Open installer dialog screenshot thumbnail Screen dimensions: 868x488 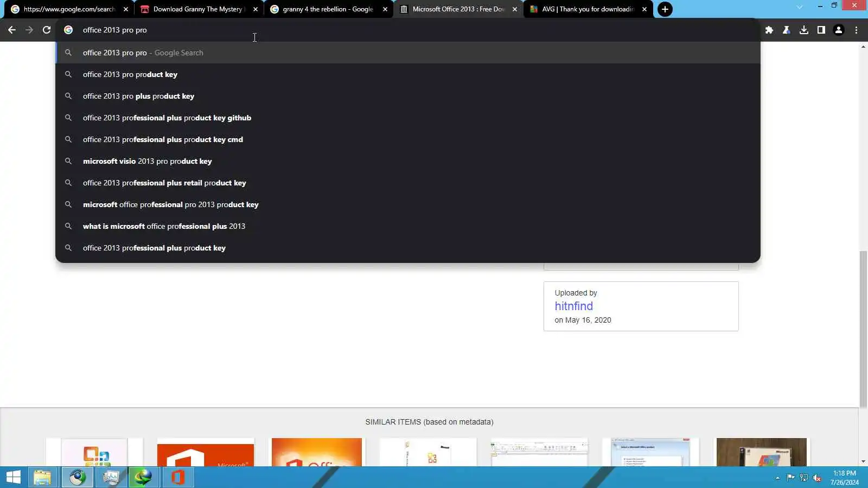(650, 452)
